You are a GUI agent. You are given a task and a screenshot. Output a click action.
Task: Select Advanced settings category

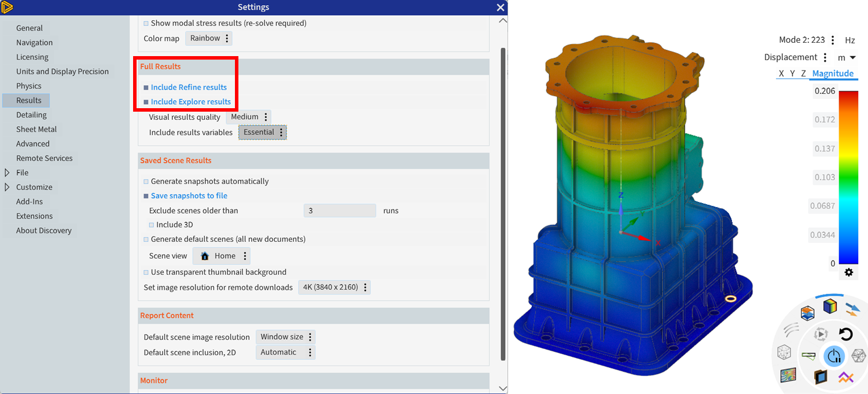point(33,143)
